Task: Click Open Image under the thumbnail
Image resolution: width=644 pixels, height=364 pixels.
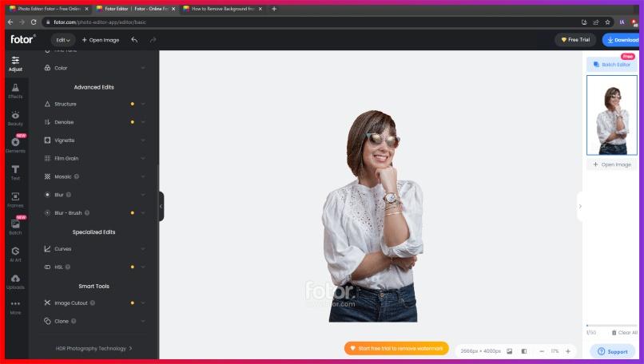Action: 611,164
